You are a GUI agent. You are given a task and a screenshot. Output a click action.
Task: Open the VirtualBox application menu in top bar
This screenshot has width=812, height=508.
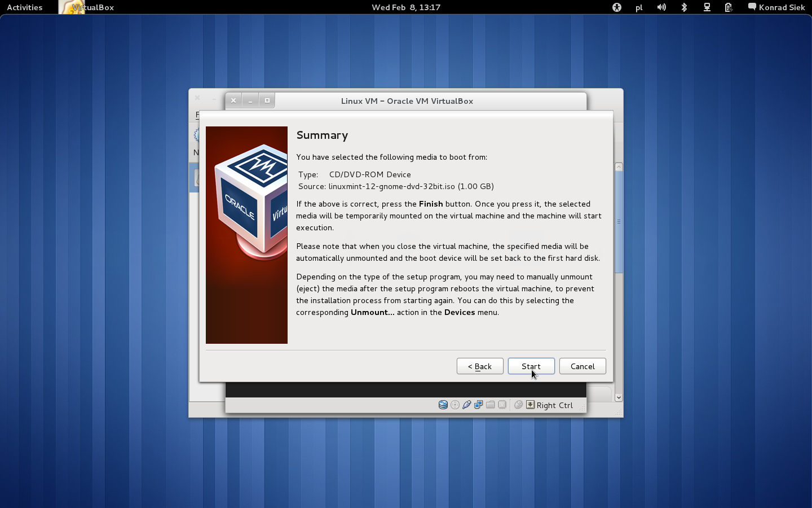point(87,7)
